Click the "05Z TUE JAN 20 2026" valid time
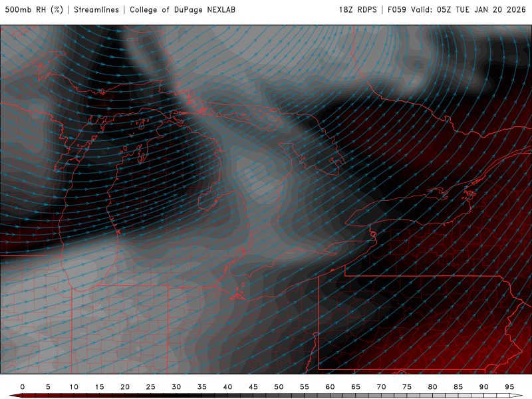 (481, 10)
